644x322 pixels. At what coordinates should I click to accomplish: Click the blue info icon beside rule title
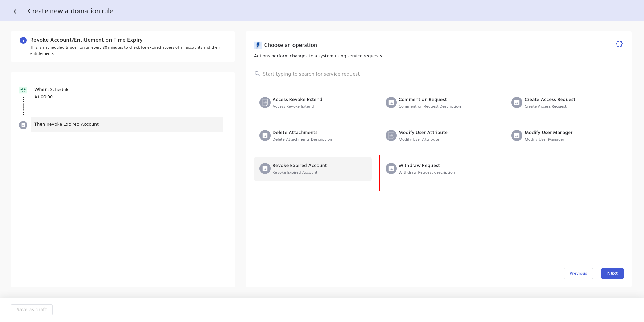(x=23, y=40)
